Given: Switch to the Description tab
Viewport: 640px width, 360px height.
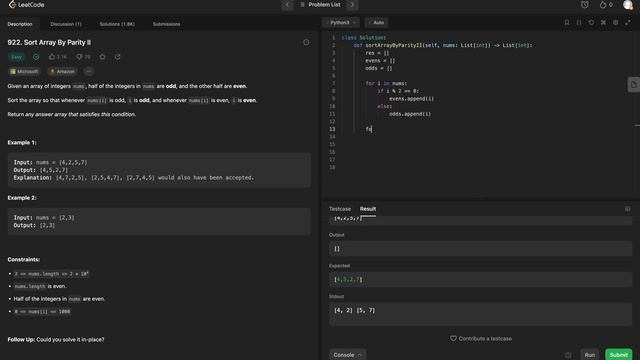Looking at the screenshot, I should [x=20, y=24].
